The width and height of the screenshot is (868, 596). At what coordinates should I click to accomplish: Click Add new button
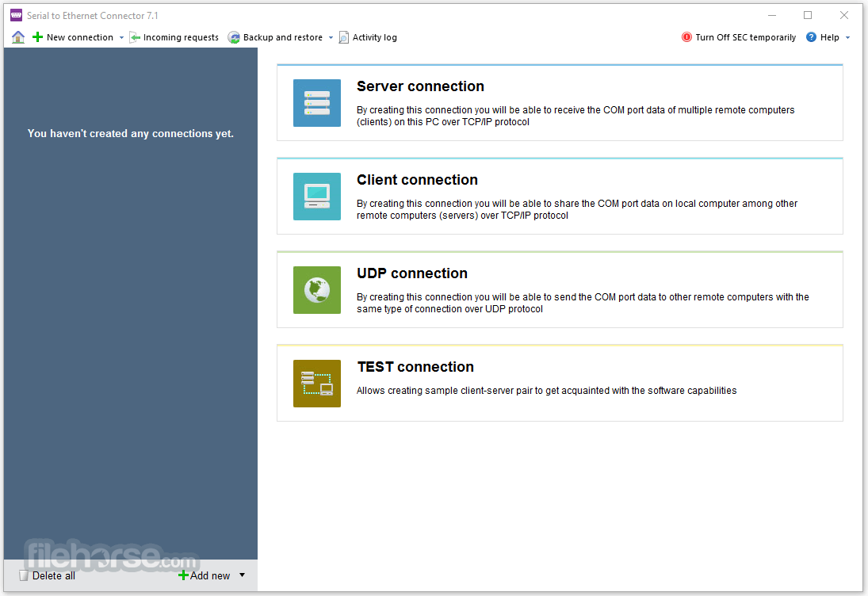coord(210,575)
